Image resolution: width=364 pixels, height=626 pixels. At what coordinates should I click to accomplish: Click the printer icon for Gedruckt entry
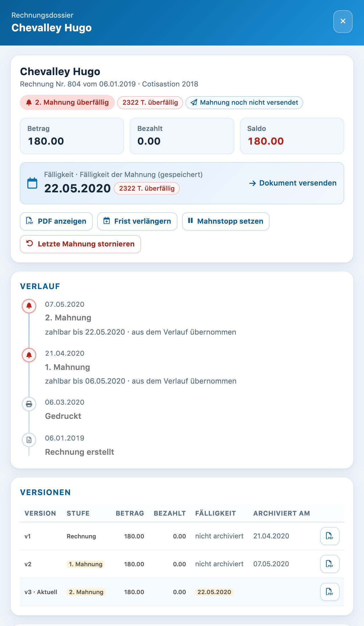[29, 404]
